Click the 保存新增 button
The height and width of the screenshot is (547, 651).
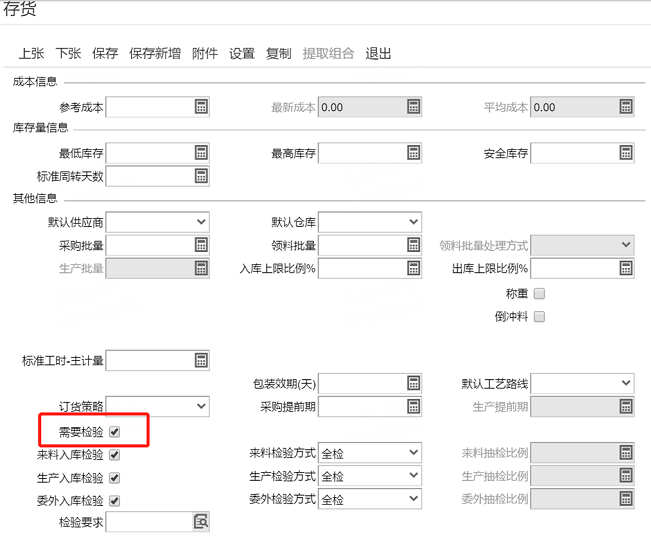(x=155, y=54)
